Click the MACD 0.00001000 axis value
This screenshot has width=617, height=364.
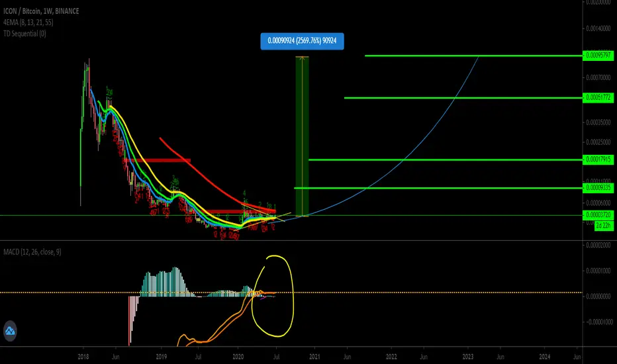(x=598, y=271)
